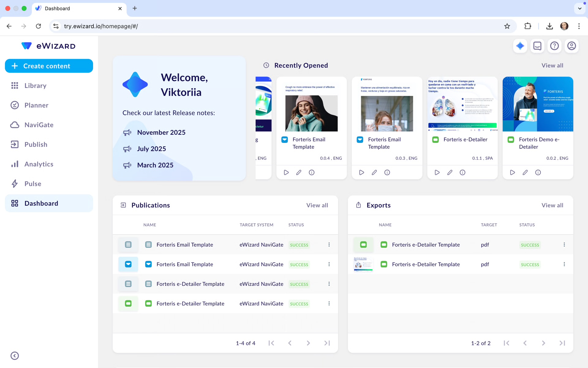588x368 pixels.
Task: Open a new browser tab
Action: pos(135,8)
